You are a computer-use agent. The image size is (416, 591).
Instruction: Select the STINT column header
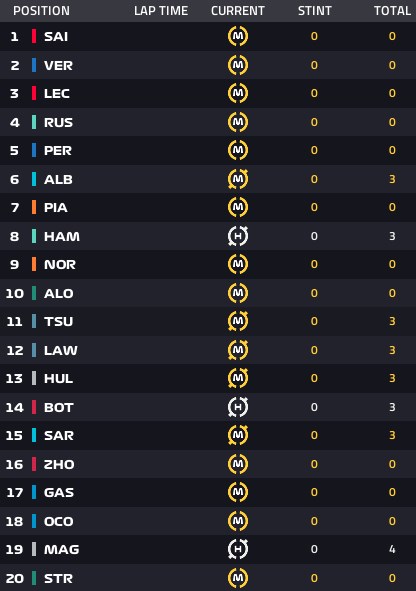point(315,11)
